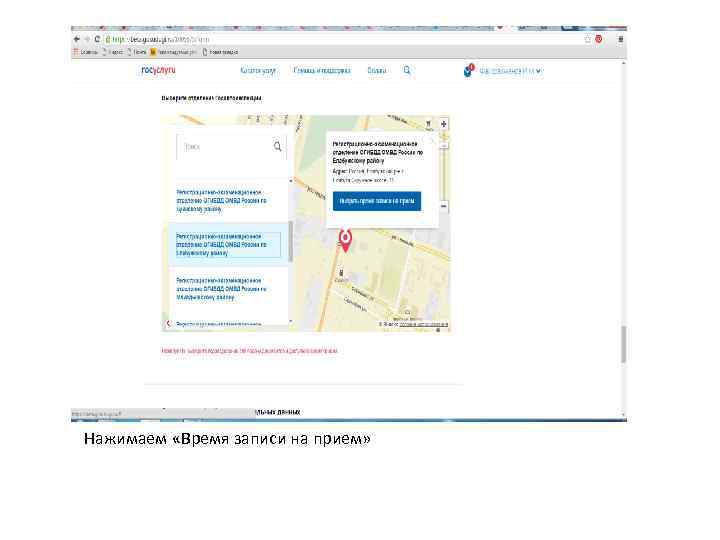Click the page vertical scrollbar thumb

tap(623, 344)
